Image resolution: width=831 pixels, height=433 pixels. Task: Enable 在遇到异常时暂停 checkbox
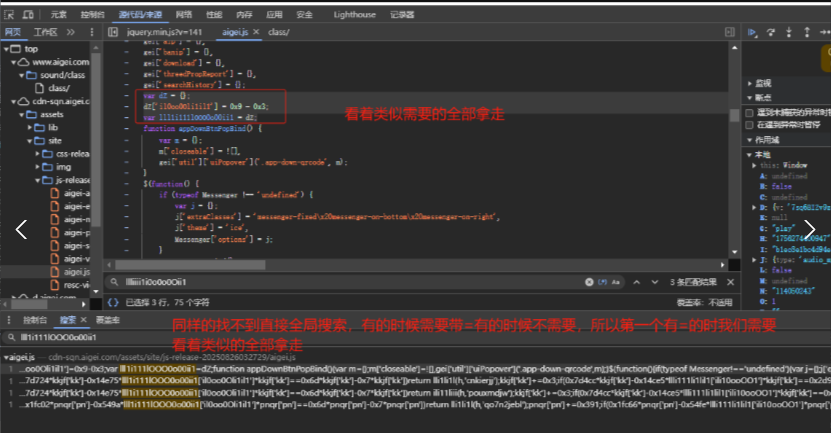point(749,125)
